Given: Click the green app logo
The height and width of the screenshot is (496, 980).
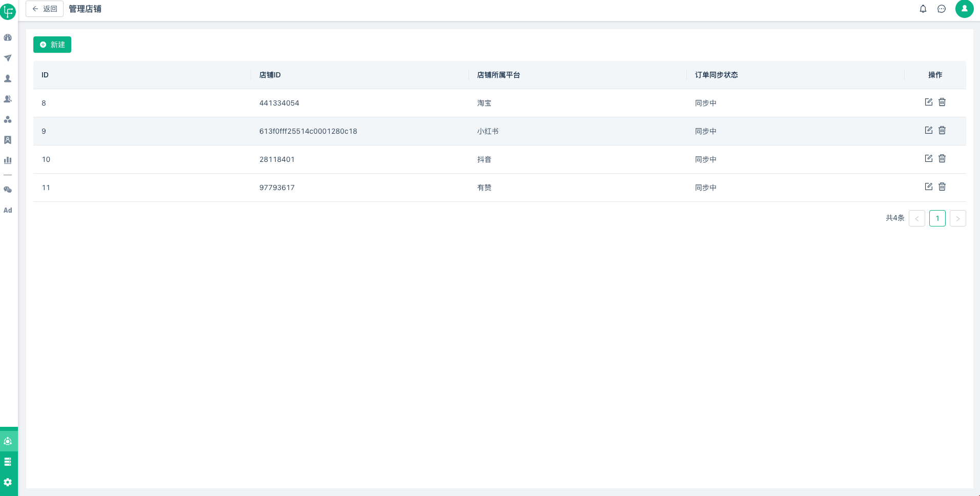Looking at the screenshot, I should pyautogui.click(x=8, y=11).
